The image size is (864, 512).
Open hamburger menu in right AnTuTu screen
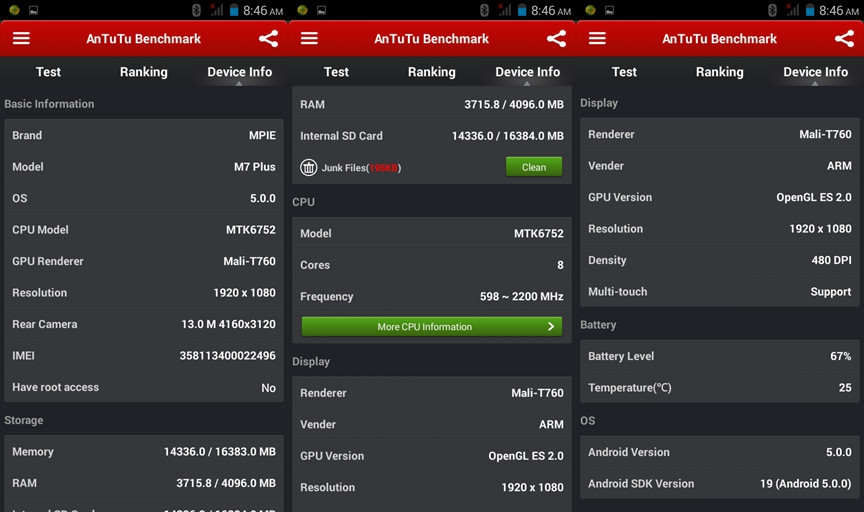(x=597, y=39)
